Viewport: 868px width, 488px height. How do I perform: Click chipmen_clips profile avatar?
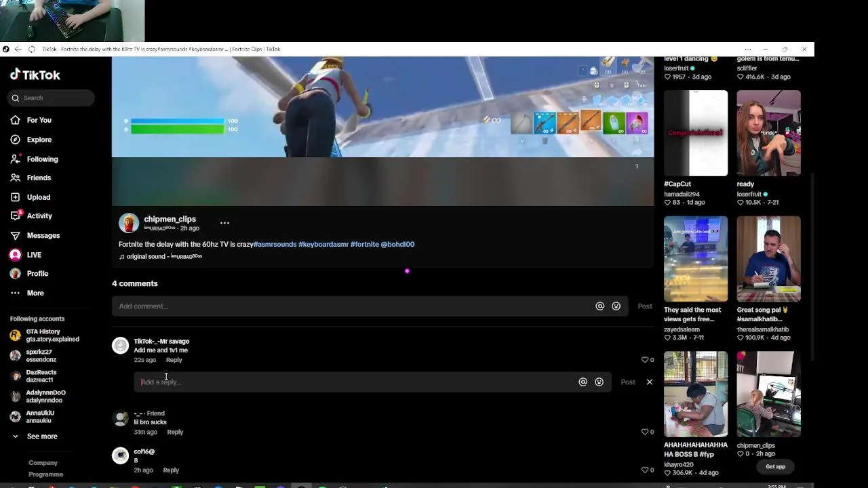[129, 223]
